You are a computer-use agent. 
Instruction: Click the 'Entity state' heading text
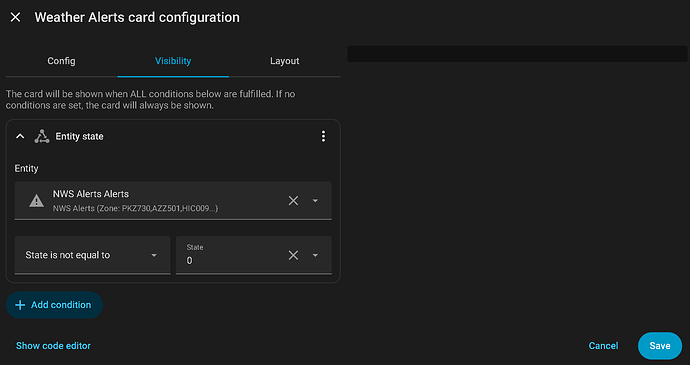point(80,136)
